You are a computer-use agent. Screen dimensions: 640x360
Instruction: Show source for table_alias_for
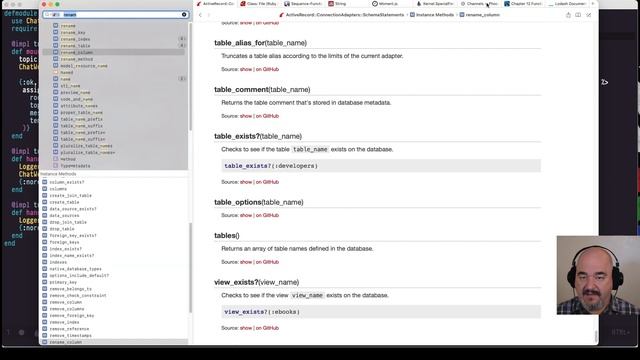click(246, 69)
